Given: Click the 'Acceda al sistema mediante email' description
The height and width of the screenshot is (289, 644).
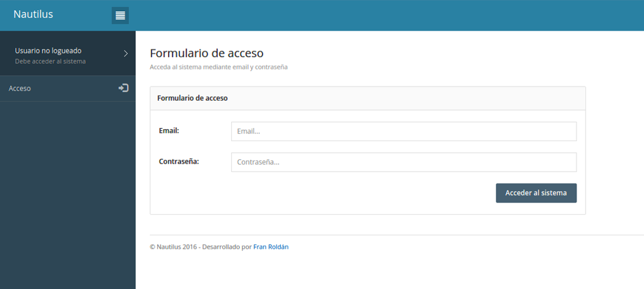Looking at the screenshot, I should [x=218, y=67].
